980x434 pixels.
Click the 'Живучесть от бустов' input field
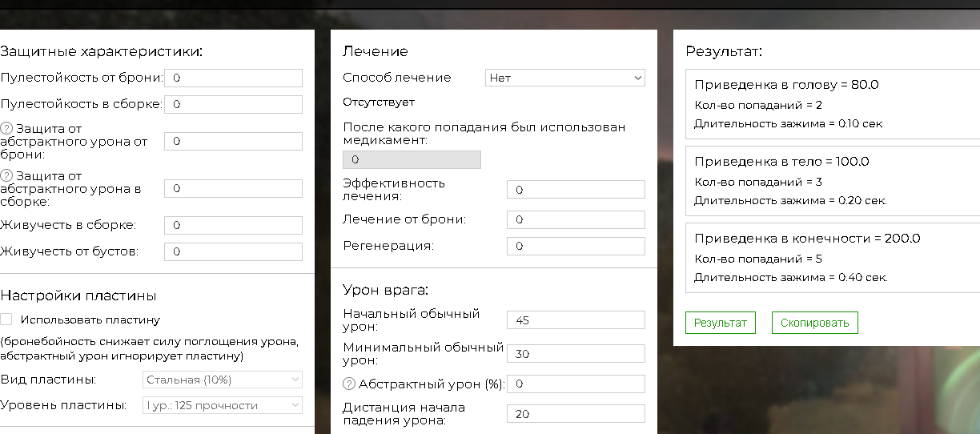click(233, 251)
